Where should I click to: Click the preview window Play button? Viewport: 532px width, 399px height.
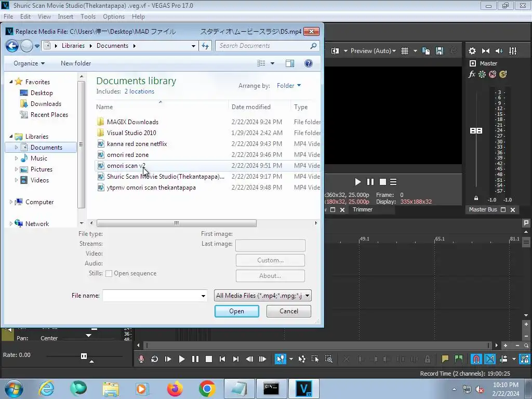pyautogui.click(x=357, y=182)
